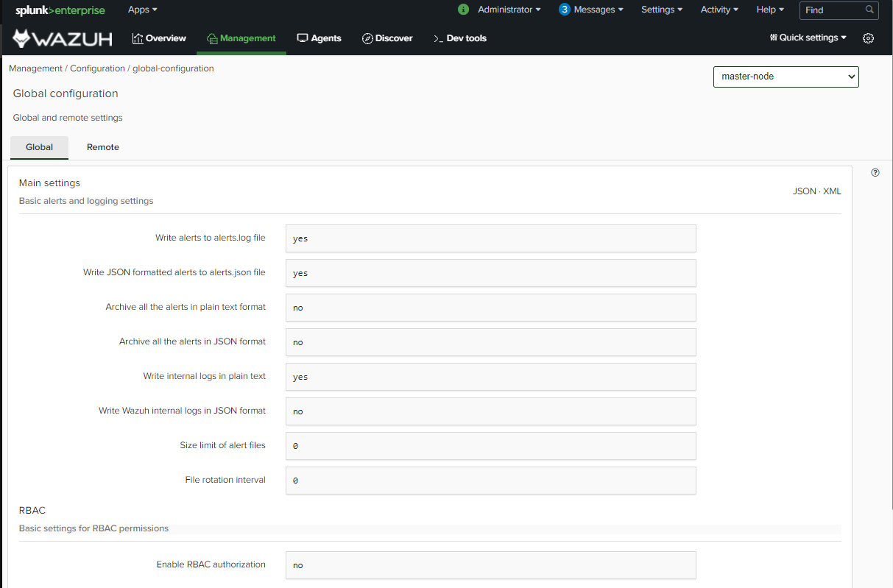This screenshot has width=893, height=588.
Task: Click the green info icon near Administrator
Action: click(462, 10)
